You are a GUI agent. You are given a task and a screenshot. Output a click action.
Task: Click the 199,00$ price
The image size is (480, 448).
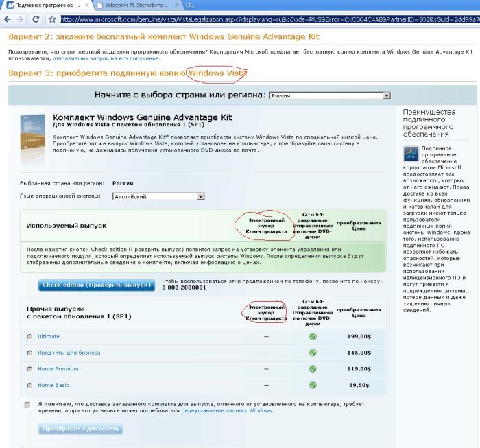(359, 337)
